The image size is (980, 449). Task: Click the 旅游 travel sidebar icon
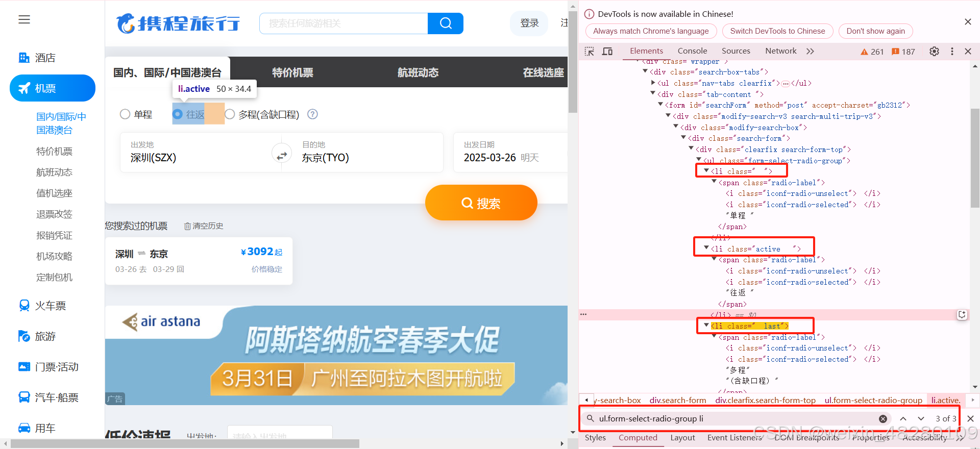tap(24, 336)
